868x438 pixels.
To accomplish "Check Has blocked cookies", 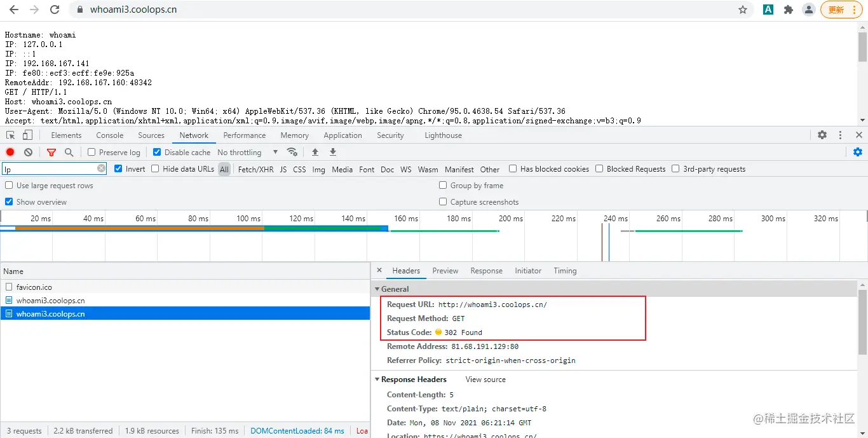I will tap(513, 168).
